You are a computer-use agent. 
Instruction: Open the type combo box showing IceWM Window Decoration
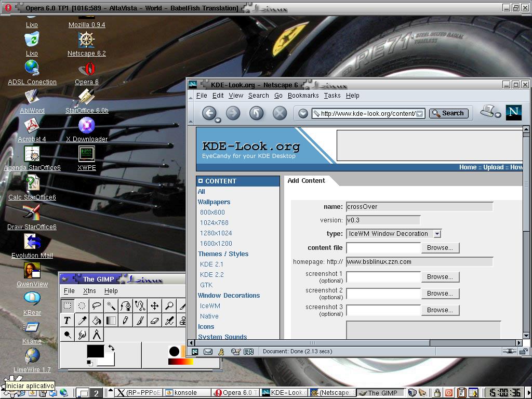(x=394, y=234)
